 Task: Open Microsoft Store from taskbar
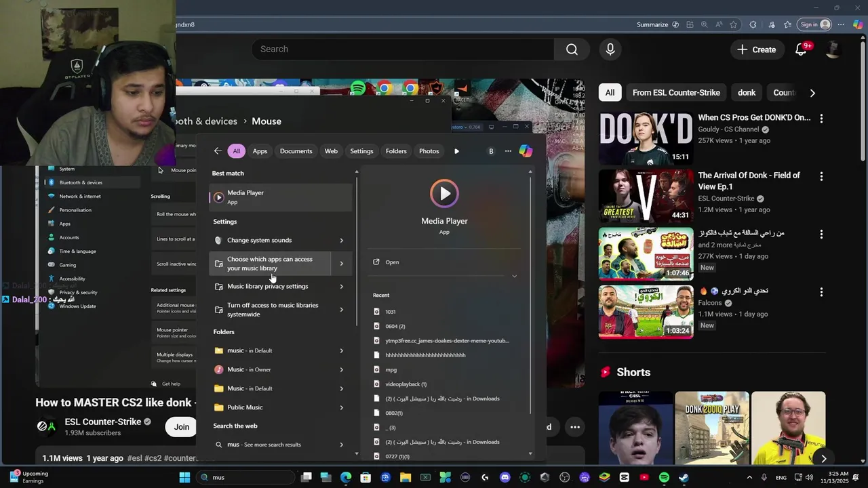[366, 477]
